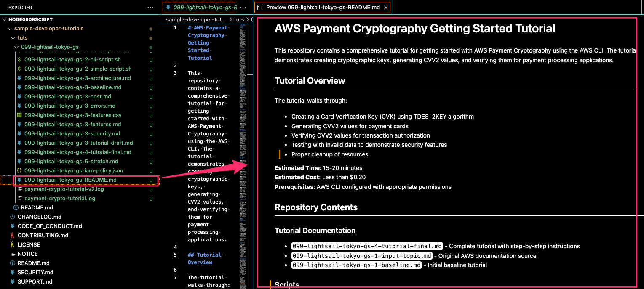This screenshot has height=289, width=644.
Task: Click shell icon of 2-cli-script.sh file
Action: [19, 60]
